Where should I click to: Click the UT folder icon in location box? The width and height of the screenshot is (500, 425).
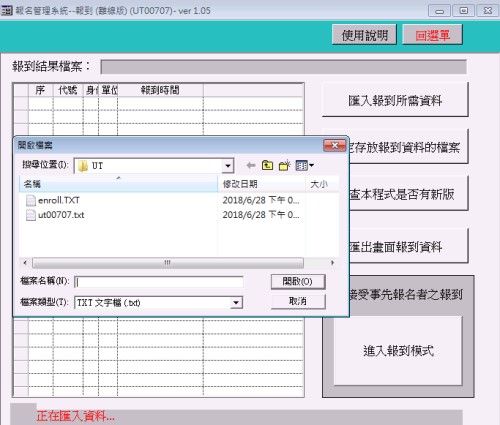point(83,166)
